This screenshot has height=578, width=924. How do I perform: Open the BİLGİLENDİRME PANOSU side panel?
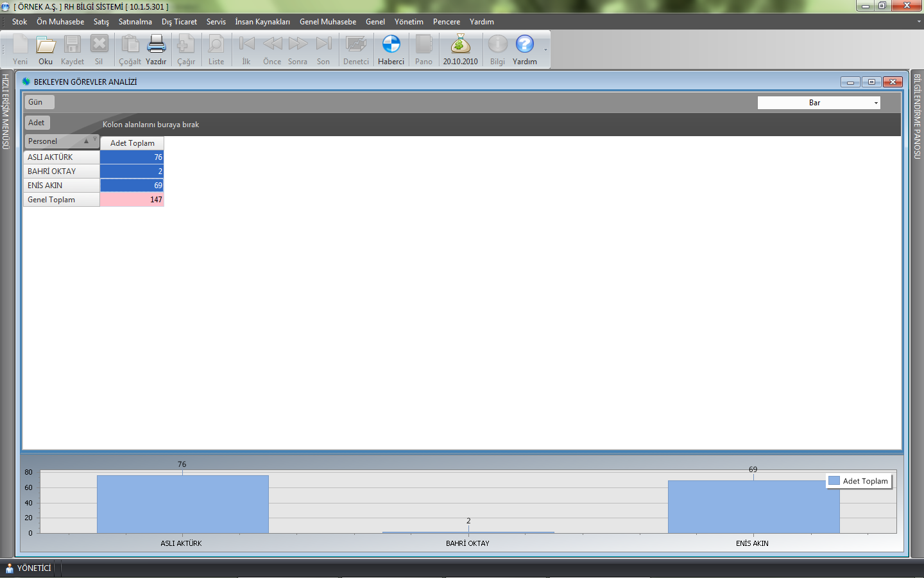point(917,116)
